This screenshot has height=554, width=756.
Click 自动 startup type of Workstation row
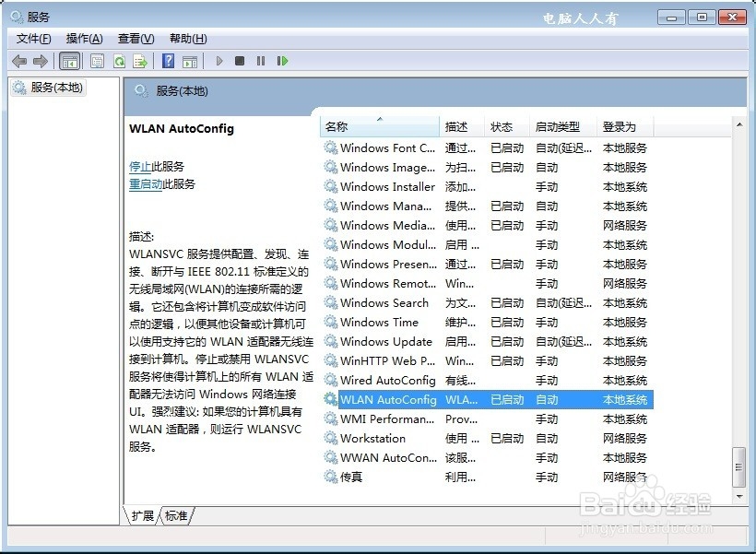point(547,438)
